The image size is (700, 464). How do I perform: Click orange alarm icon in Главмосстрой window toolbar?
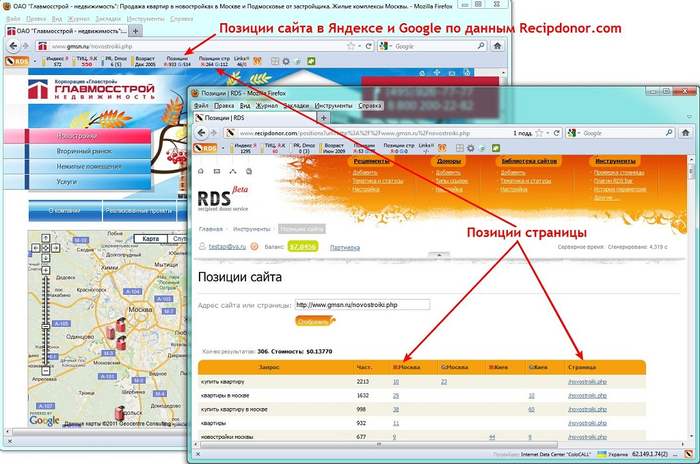tap(257, 61)
